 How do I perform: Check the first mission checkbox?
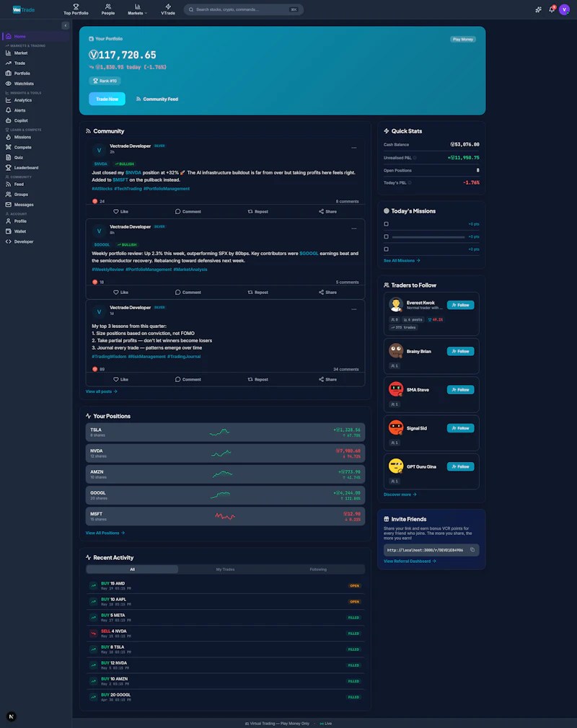pos(386,223)
